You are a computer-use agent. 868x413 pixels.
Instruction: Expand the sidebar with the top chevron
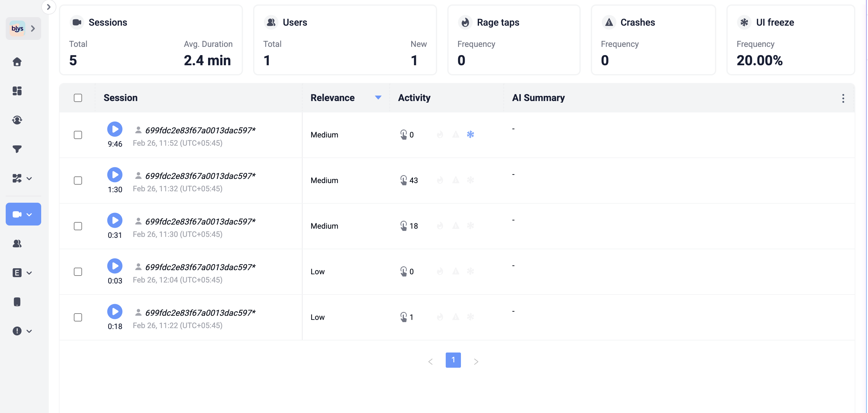pyautogui.click(x=48, y=7)
